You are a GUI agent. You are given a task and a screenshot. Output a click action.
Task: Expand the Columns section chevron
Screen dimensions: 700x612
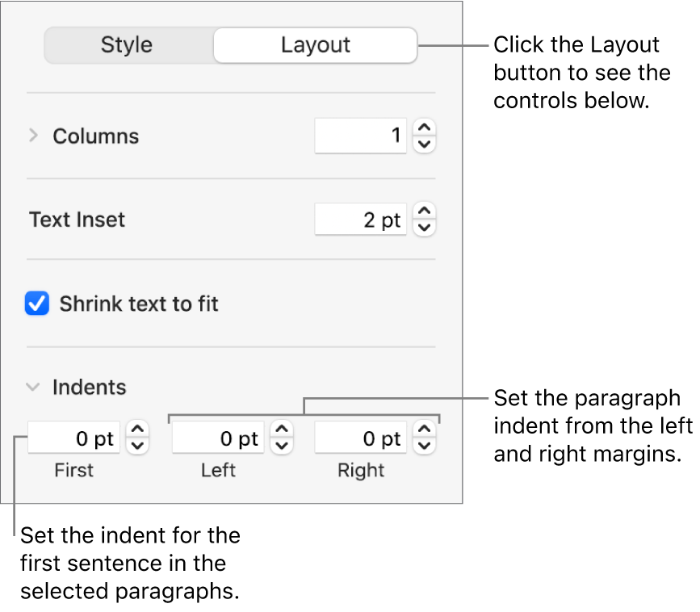tap(33, 136)
